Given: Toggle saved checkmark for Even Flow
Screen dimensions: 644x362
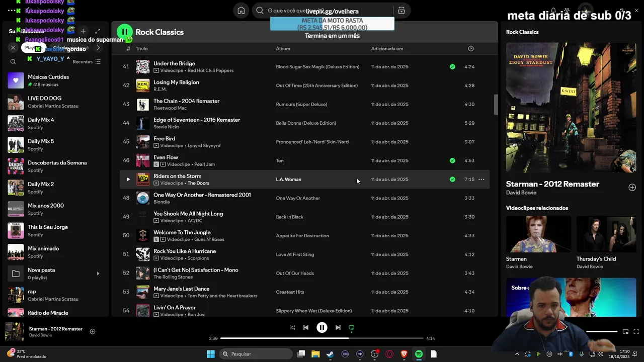Looking at the screenshot, I should coord(452,160).
